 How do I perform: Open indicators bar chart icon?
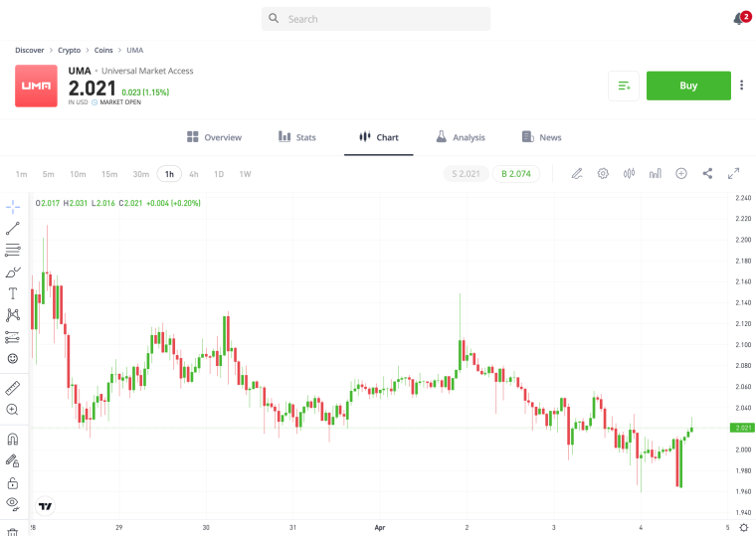tap(655, 174)
